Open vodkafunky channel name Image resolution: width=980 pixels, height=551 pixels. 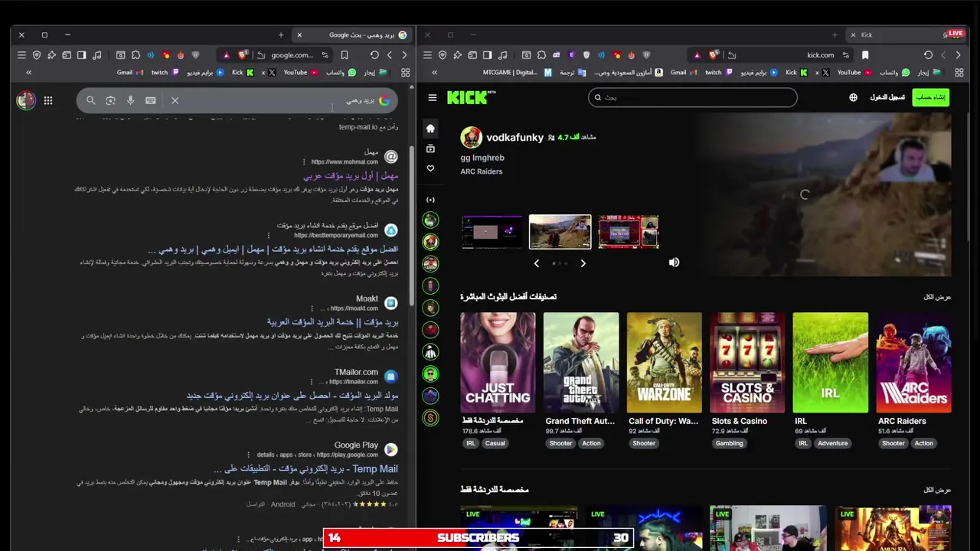514,138
